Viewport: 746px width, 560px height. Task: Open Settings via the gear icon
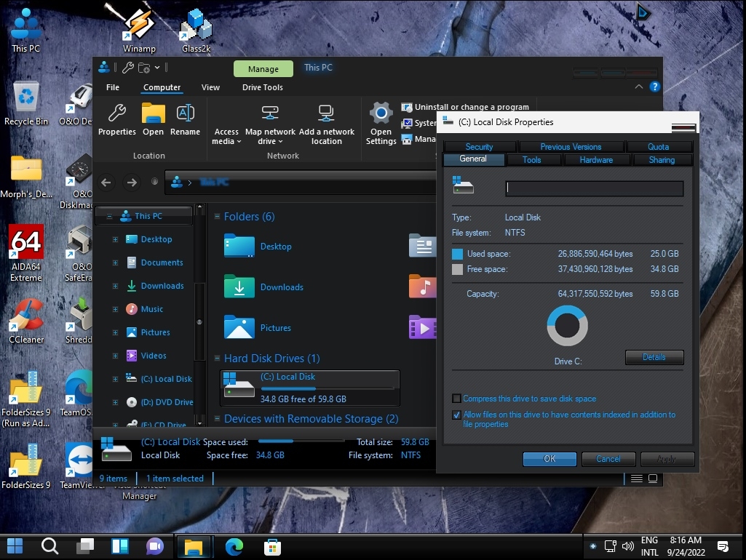[381, 114]
